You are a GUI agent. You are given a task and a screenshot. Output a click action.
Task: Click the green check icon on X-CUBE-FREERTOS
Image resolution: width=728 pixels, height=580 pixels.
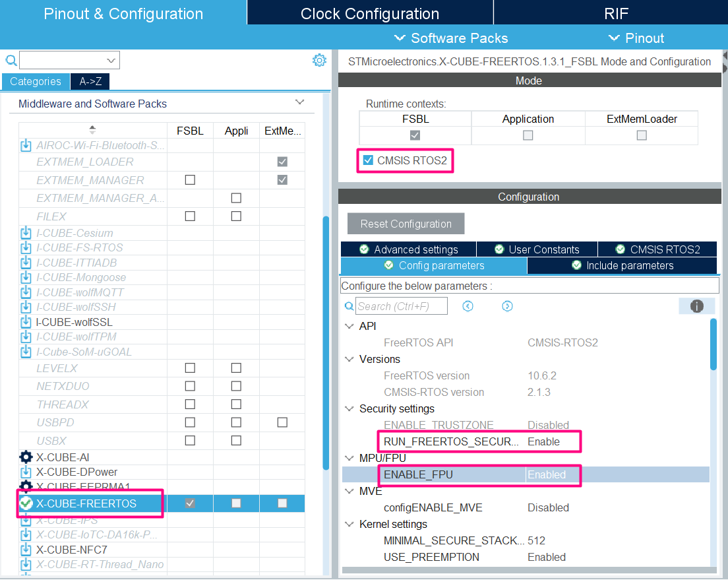tap(25, 503)
